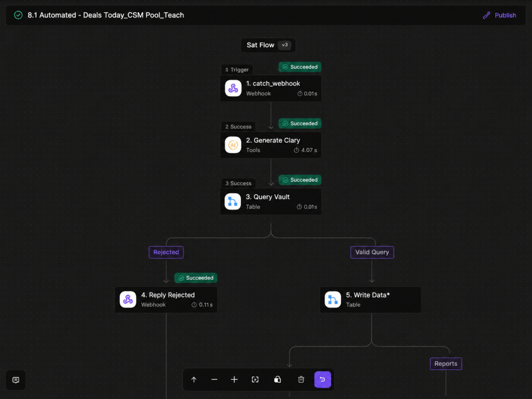Click the fit-to-screen focus icon

[255, 380]
